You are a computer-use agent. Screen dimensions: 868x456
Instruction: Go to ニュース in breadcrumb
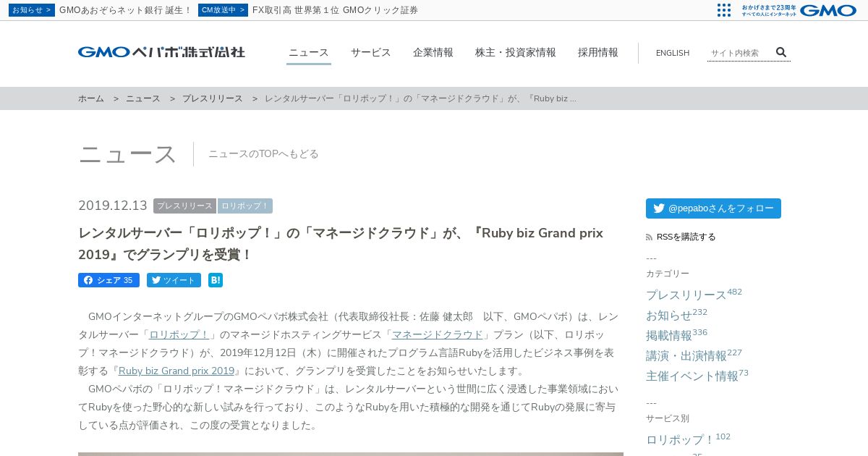click(143, 98)
